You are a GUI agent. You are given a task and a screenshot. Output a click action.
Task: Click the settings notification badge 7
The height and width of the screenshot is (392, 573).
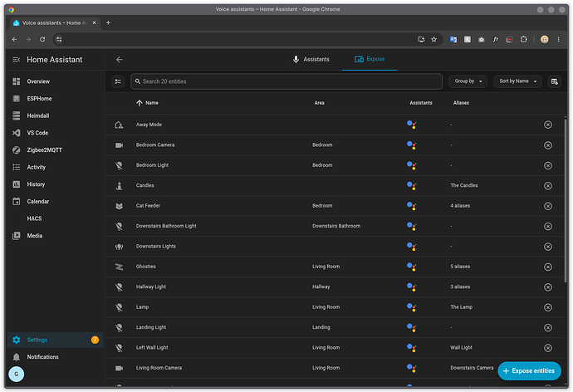click(x=95, y=340)
